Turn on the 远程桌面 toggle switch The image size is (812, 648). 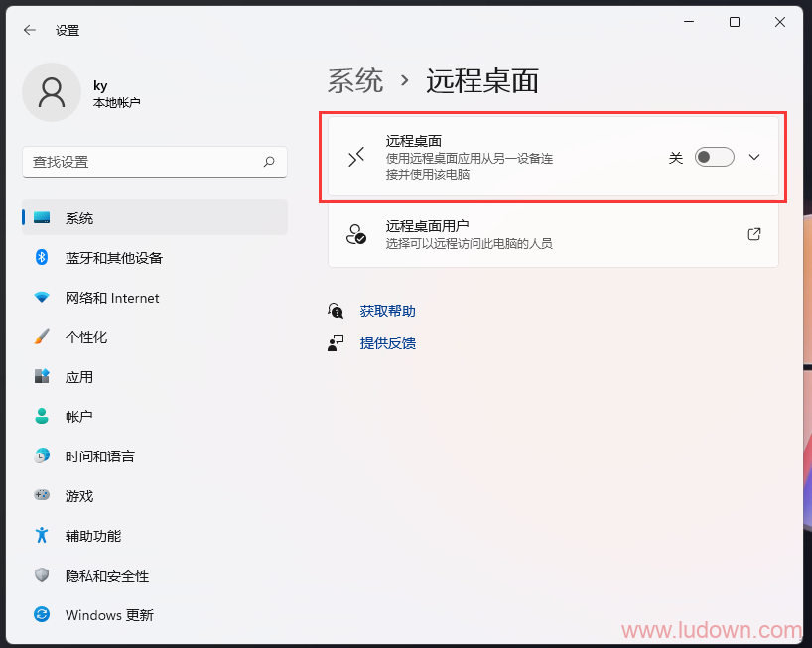[x=714, y=157]
